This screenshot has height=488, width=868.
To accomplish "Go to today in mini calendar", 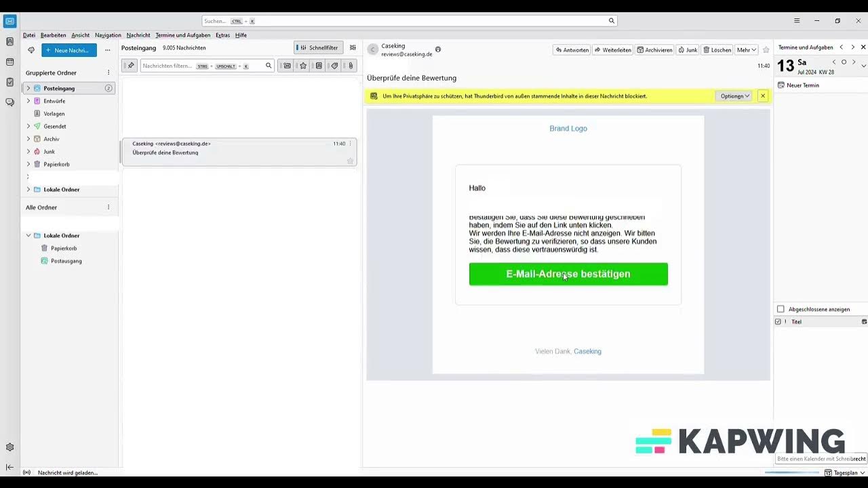I will (844, 62).
